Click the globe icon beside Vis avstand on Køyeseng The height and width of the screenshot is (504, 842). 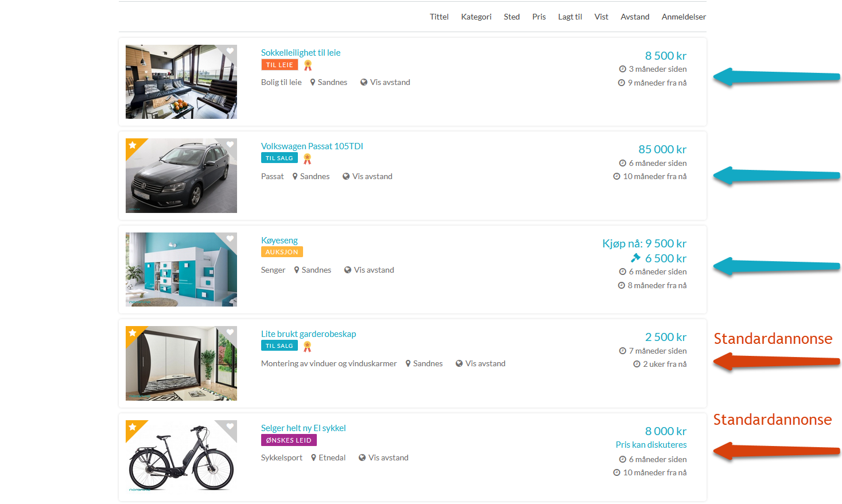pos(348,270)
